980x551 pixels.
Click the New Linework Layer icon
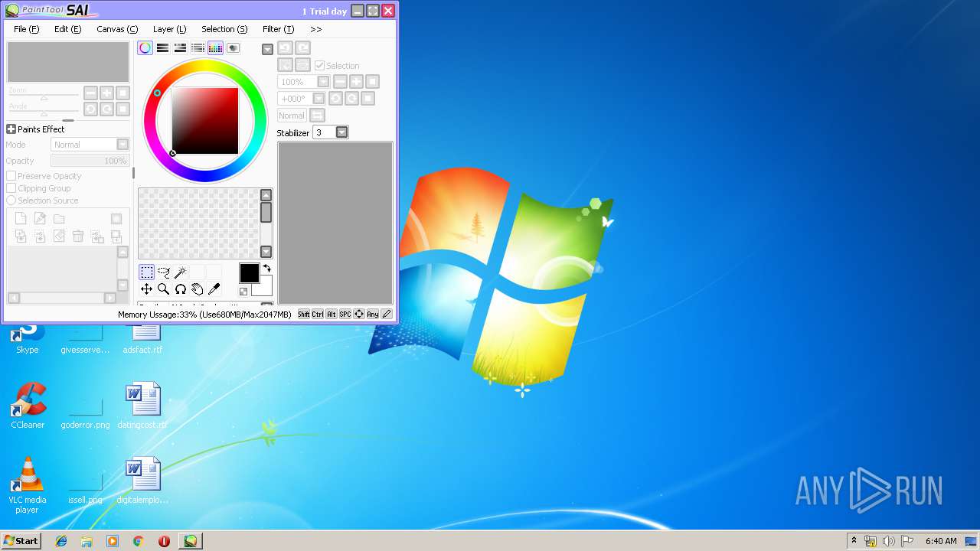pos(41,219)
